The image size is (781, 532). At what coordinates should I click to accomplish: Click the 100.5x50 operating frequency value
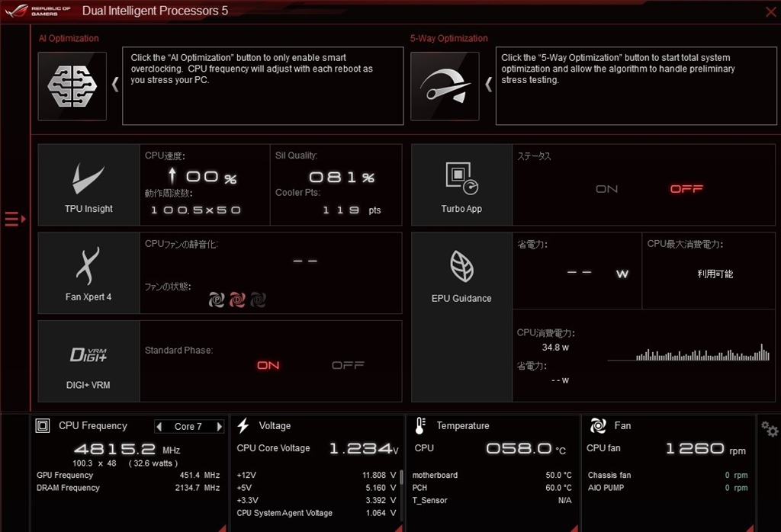(196, 210)
